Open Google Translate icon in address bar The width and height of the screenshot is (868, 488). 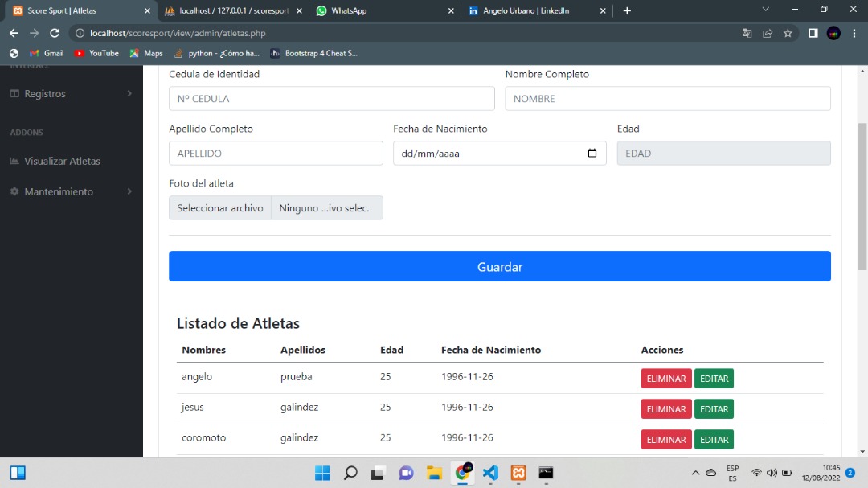(x=746, y=33)
